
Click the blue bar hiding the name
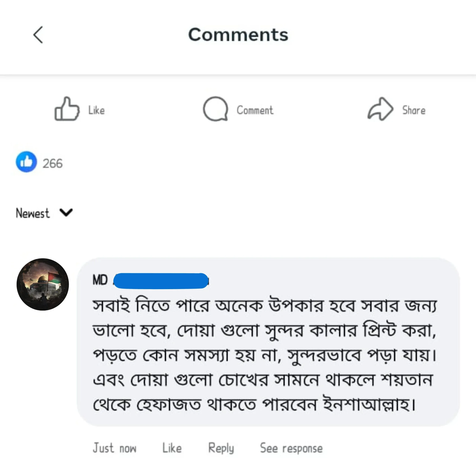[x=161, y=281]
